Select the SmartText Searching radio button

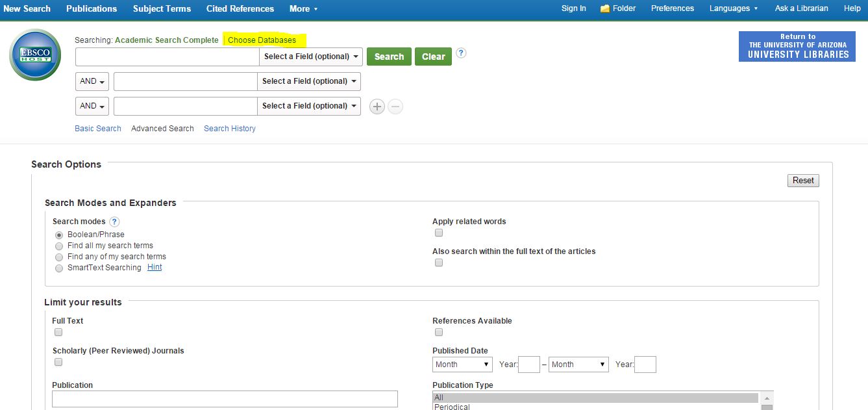pyautogui.click(x=59, y=268)
